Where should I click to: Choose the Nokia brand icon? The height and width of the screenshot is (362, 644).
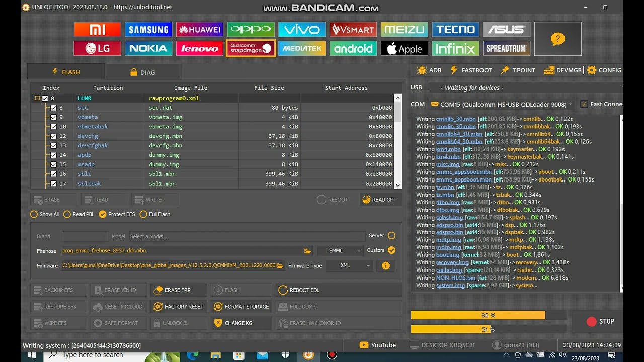[x=148, y=48]
